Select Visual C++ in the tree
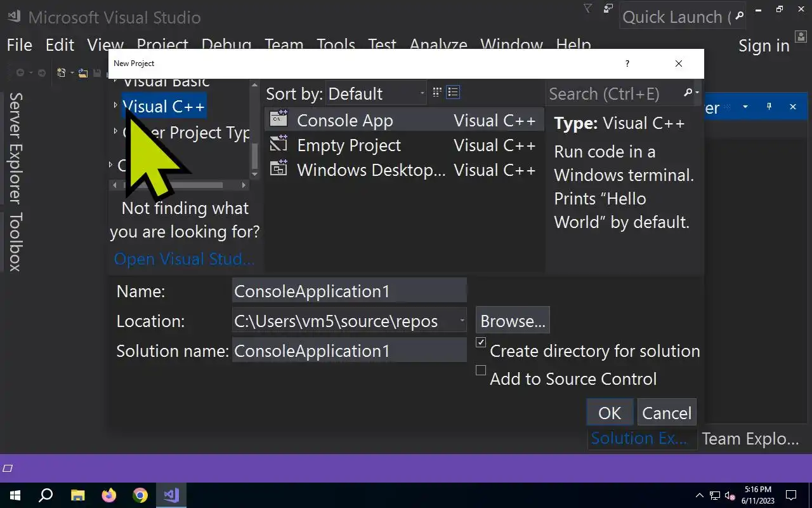The height and width of the screenshot is (508, 812). (164, 106)
